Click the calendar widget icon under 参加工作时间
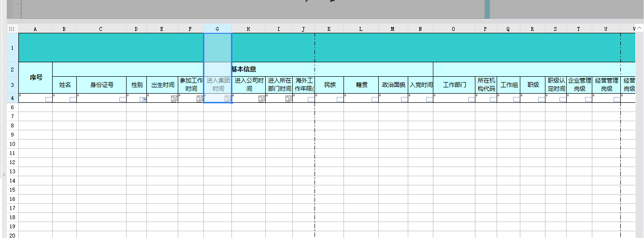 [x=200, y=99]
